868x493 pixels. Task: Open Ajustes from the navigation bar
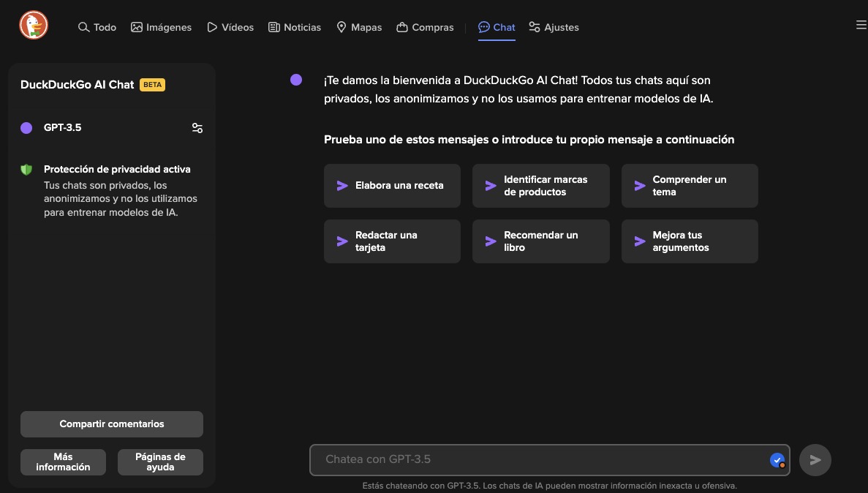554,27
